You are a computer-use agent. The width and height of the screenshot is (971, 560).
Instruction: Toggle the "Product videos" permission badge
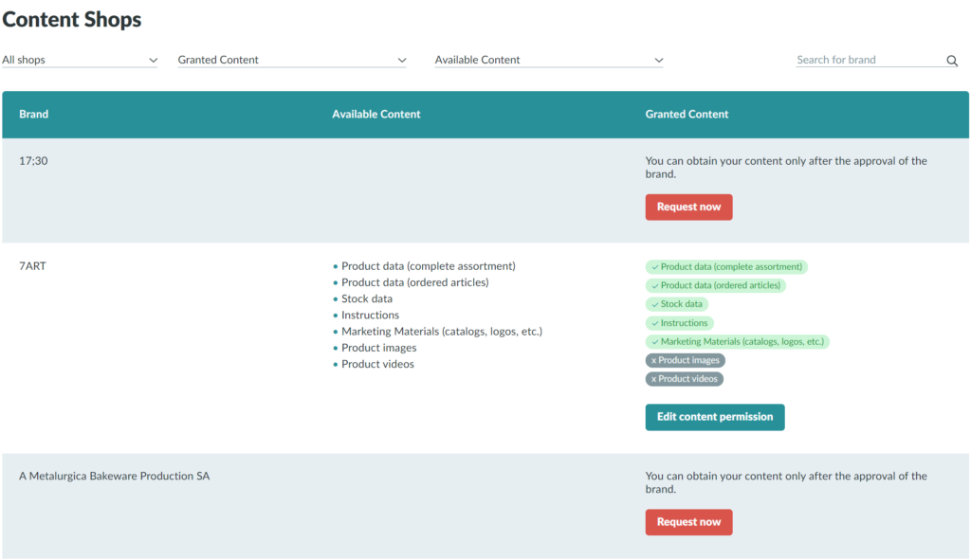pos(684,378)
